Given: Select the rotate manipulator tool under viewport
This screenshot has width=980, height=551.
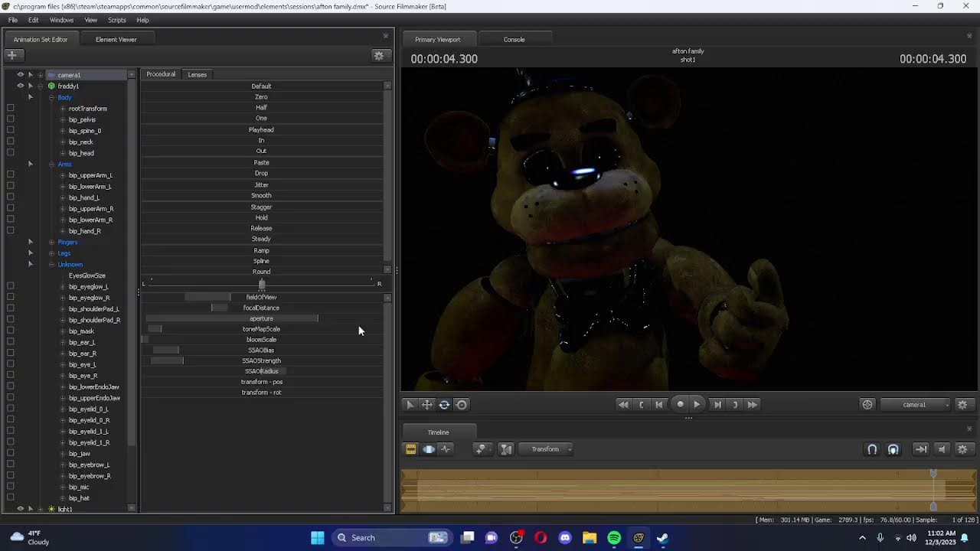Looking at the screenshot, I should 444,405.
